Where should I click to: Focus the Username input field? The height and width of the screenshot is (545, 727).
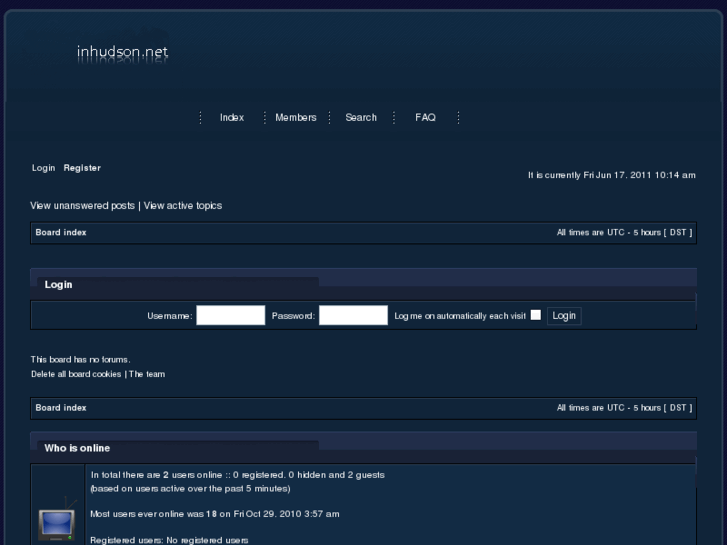230,315
